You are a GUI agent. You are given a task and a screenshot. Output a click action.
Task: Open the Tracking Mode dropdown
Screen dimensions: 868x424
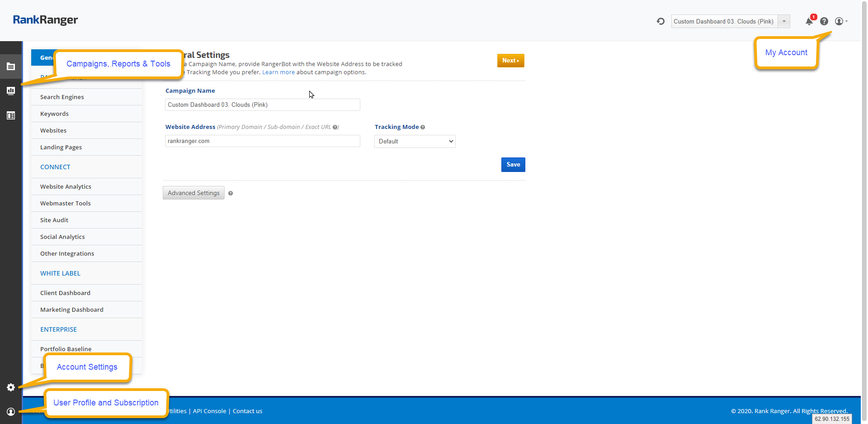[x=415, y=142]
